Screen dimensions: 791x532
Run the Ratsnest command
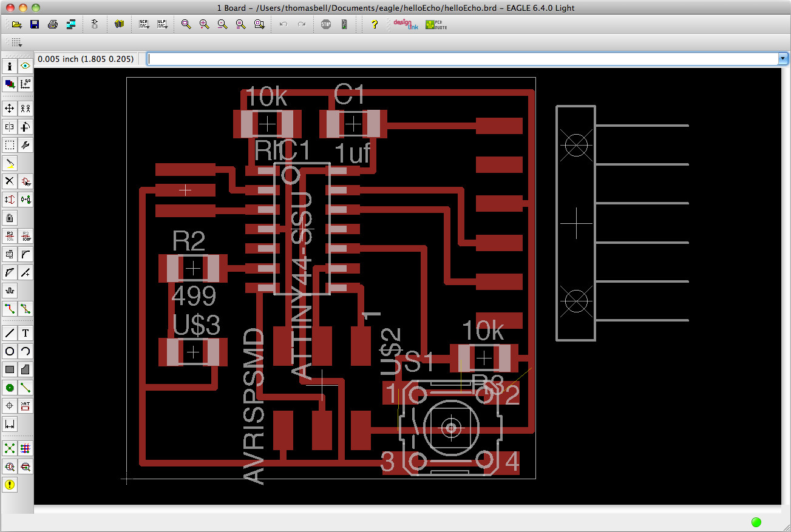coord(9,448)
